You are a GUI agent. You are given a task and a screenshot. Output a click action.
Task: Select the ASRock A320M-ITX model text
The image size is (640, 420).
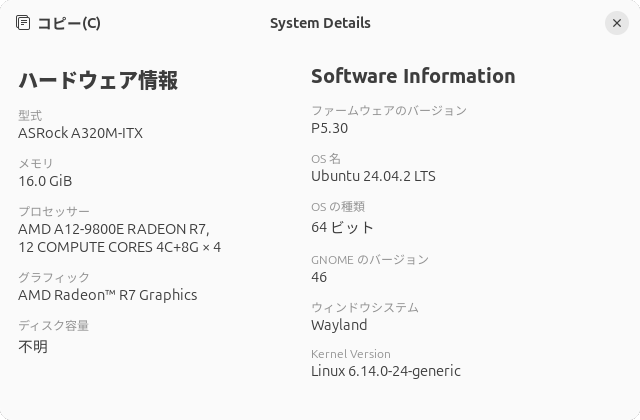pyautogui.click(x=80, y=133)
